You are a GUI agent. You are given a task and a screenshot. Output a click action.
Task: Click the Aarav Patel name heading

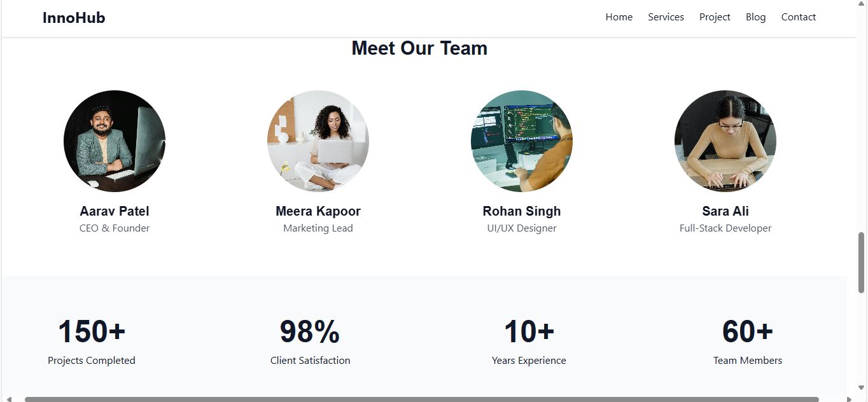pos(115,211)
